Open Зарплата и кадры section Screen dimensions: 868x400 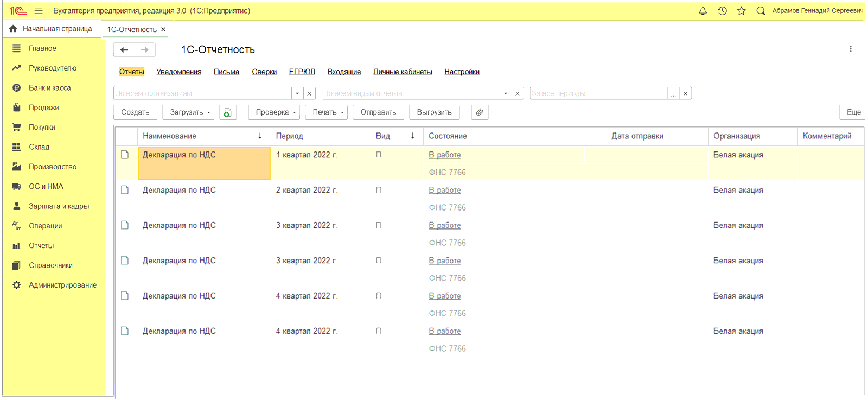[x=59, y=206]
